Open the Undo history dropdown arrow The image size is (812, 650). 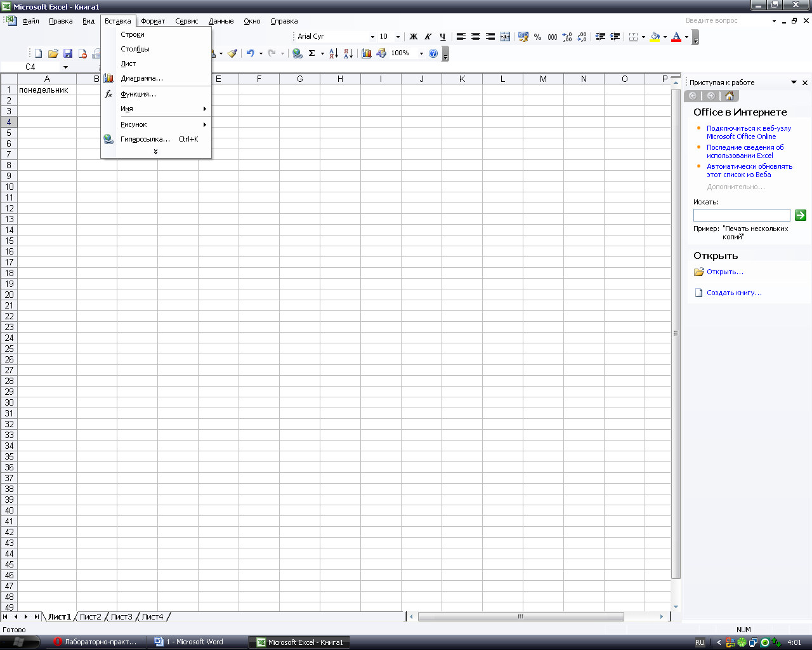coord(261,54)
